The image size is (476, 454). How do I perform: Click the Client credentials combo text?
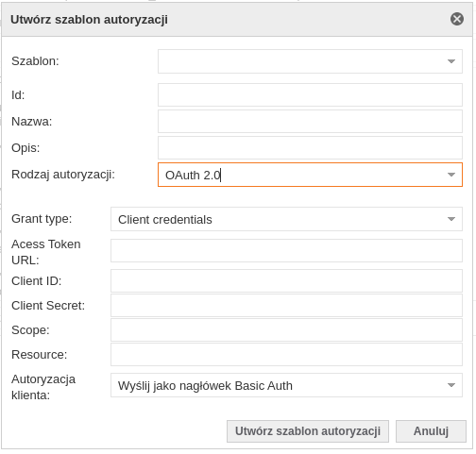pos(165,220)
